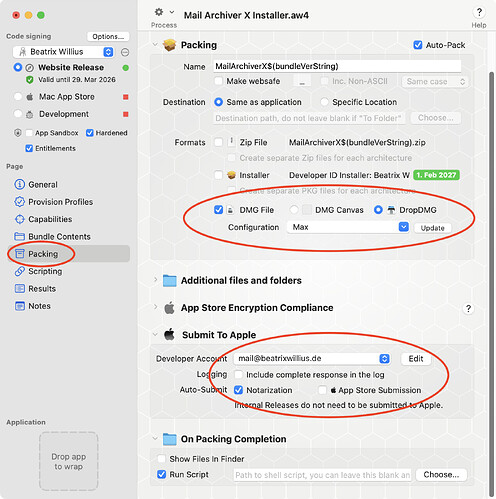
Task: Click the Update button next to Configuration
Action: [x=432, y=228]
